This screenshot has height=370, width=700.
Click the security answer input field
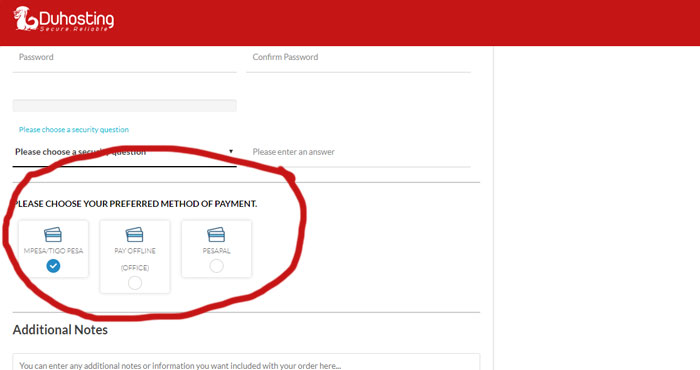click(358, 152)
